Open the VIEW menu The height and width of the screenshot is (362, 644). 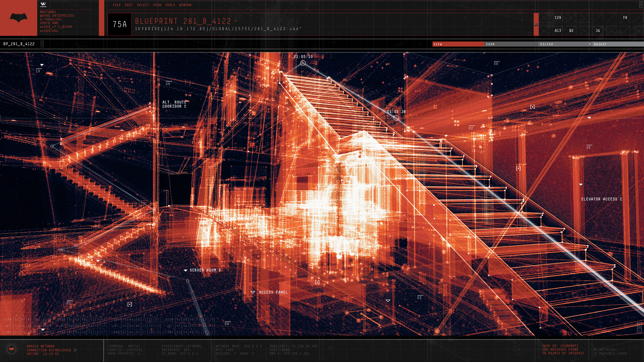pos(157,5)
